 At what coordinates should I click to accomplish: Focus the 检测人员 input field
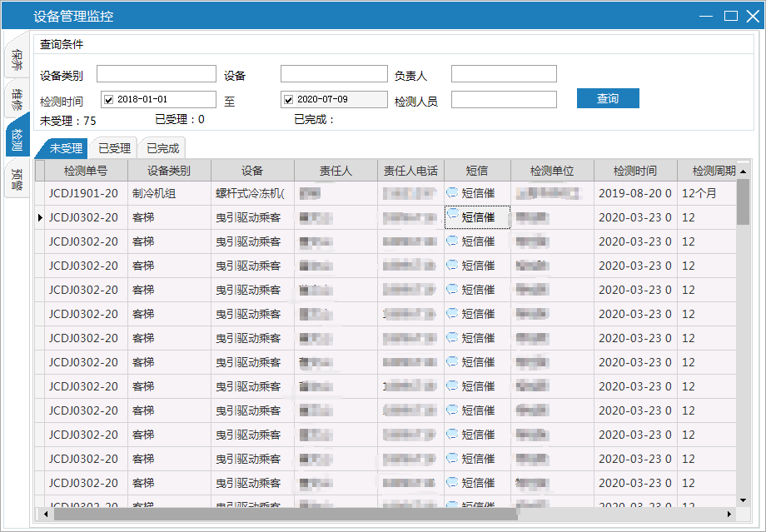click(x=504, y=99)
